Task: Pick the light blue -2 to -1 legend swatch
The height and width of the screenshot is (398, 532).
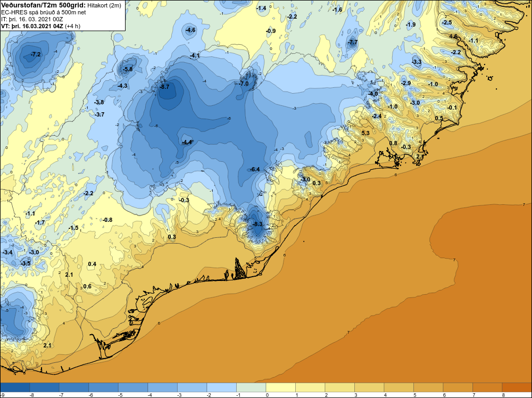Action: 221,387
